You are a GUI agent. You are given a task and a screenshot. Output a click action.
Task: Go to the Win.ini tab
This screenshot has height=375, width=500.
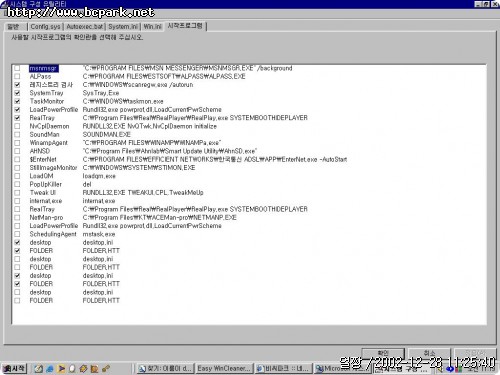coord(152,27)
